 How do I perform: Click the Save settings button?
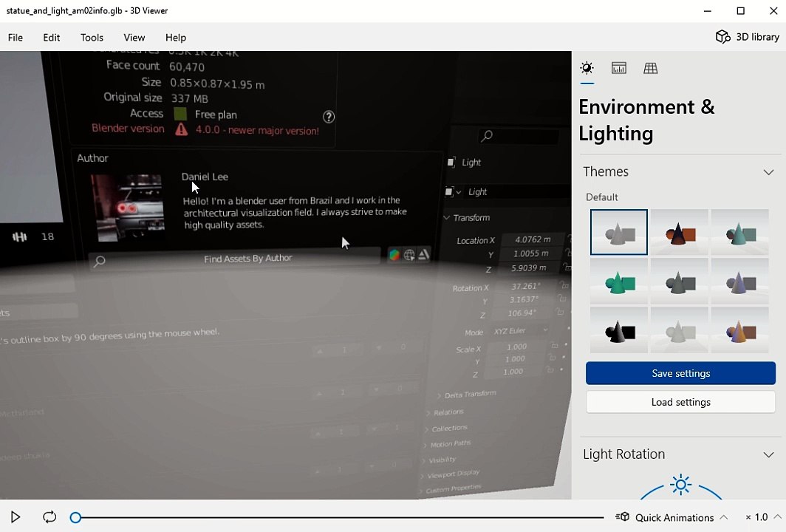[x=680, y=373]
